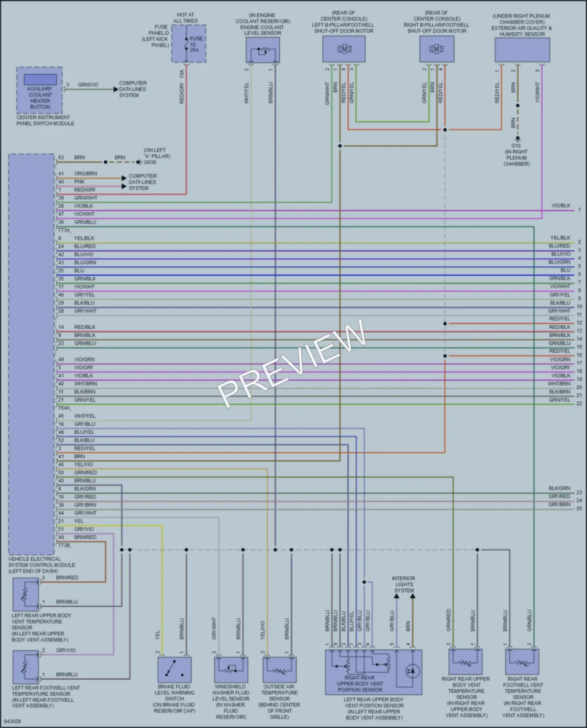The width and height of the screenshot is (587, 728).
Task: Click the vertical 'WHT/YEL' label under the coolant sensor
Action: click(x=247, y=92)
